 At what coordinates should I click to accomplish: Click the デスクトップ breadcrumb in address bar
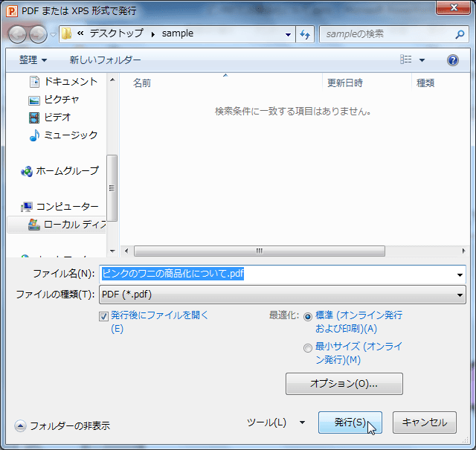tap(116, 33)
